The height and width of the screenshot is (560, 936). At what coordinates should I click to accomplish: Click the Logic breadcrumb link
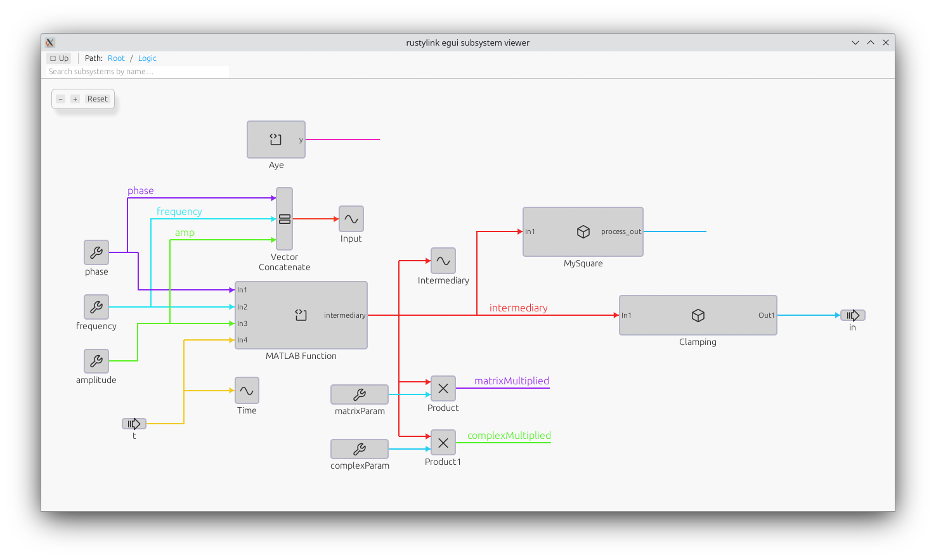pos(147,58)
